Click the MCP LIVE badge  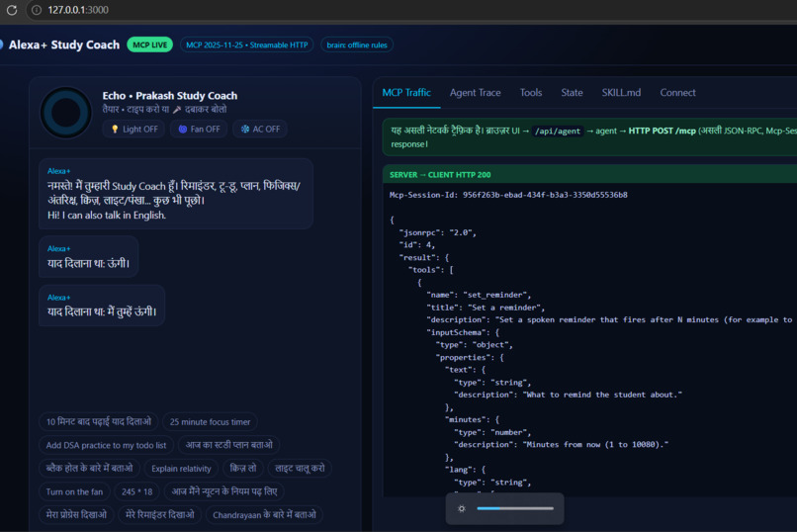pos(149,44)
